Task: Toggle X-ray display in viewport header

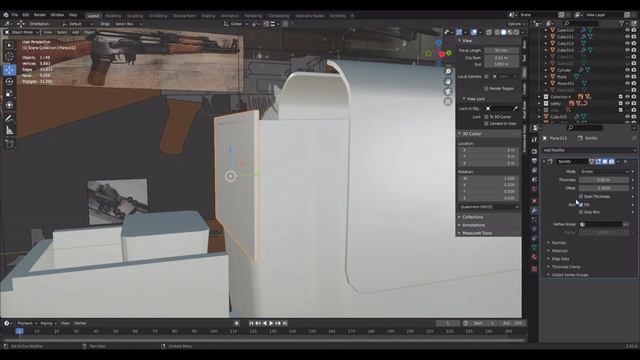Action: pos(489,32)
